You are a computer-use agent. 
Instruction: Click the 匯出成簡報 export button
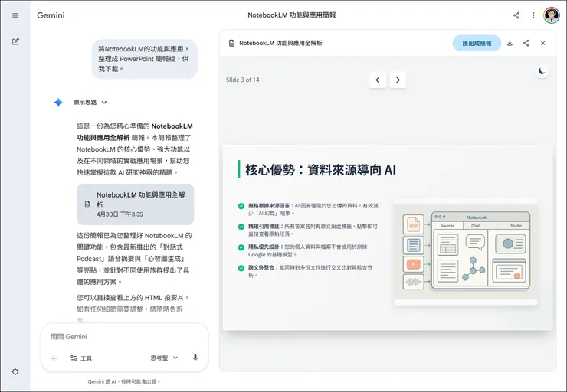[x=477, y=43]
